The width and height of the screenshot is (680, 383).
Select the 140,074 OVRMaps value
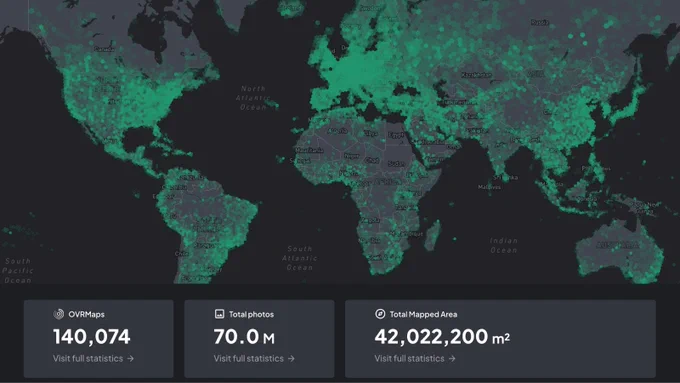pos(92,337)
